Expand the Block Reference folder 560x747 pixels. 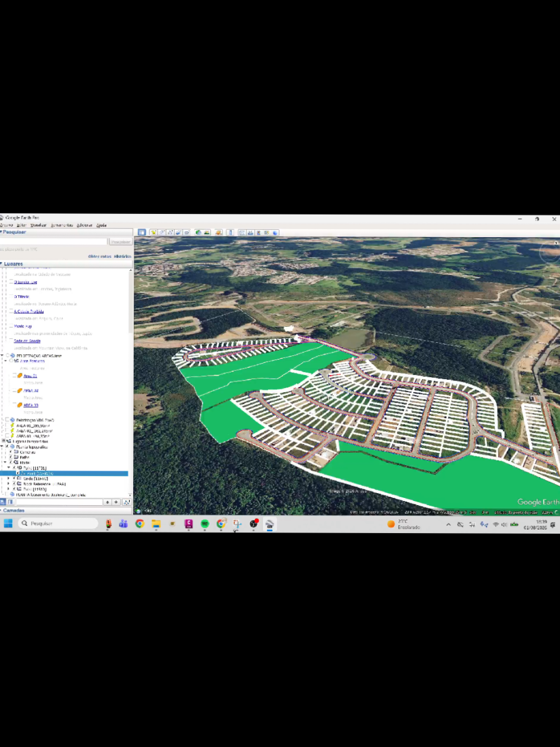point(8,484)
